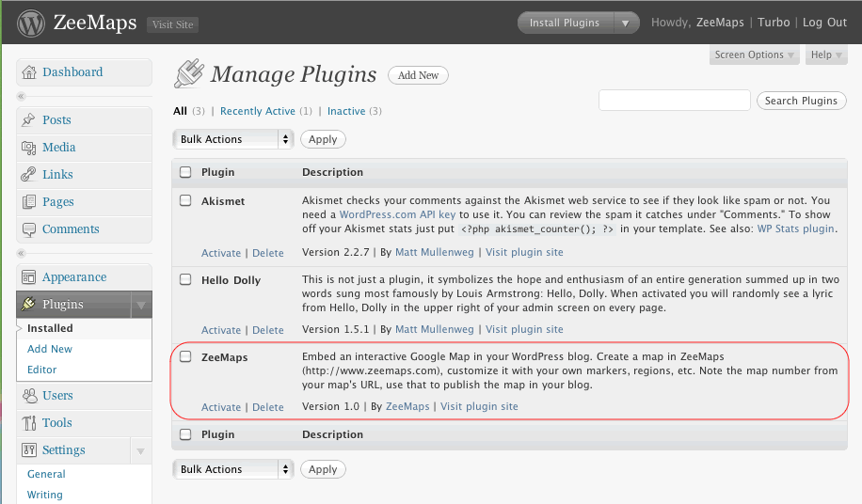The width and height of the screenshot is (862, 504).
Task: Click ZeeMaps author link in version row
Action: point(407,406)
